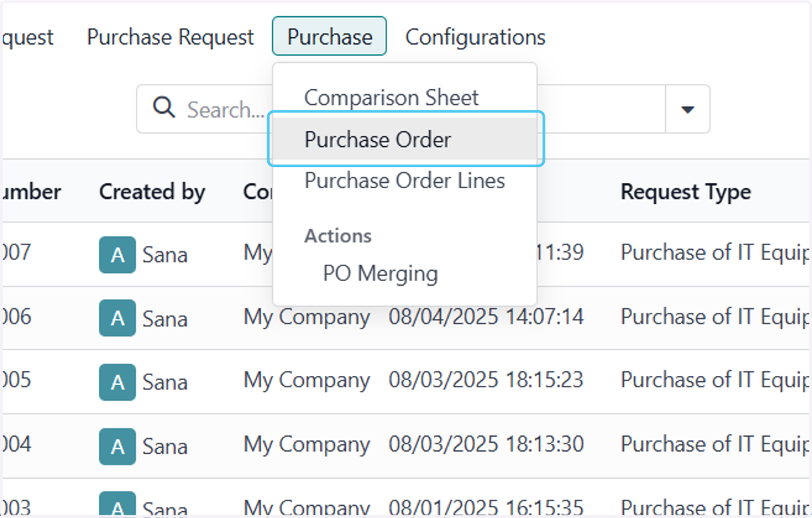Image resolution: width=812 pixels, height=518 pixels.
Task: Click My Company in 14:07:14 row
Action: point(307,317)
